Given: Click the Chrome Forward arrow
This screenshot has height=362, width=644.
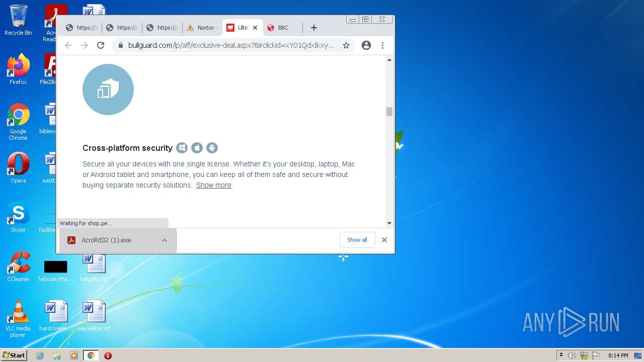Looking at the screenshot, I should [85, 45].
